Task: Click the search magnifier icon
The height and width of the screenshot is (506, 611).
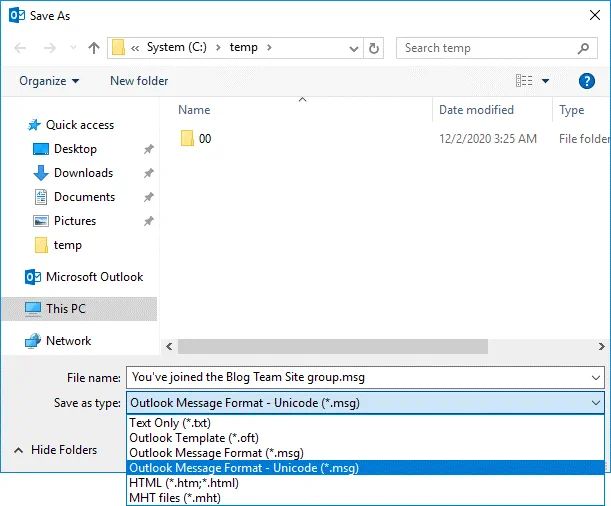Action: click(585, 48)
